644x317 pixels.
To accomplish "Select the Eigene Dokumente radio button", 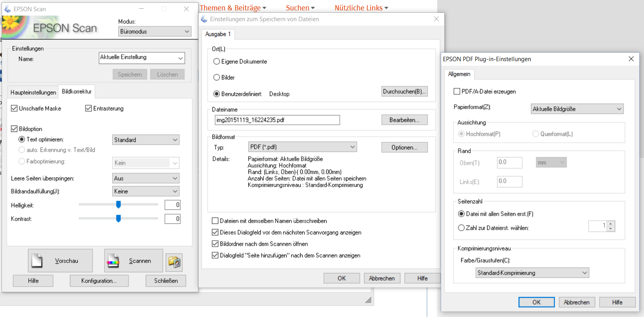I will coord(216,62).
